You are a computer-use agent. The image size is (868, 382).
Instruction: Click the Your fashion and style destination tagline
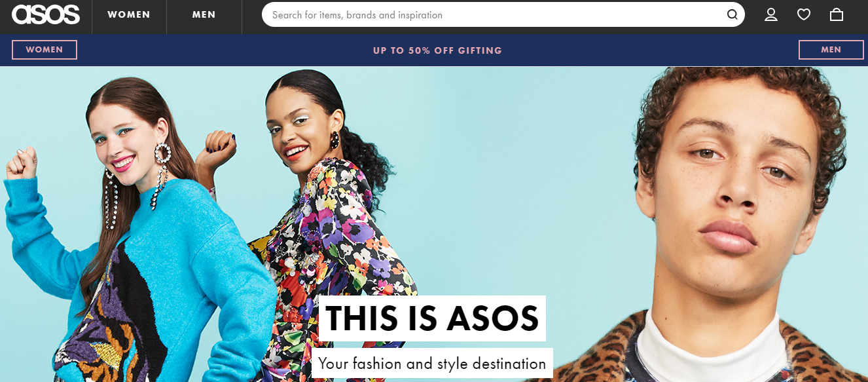click(x=432, y=363)
